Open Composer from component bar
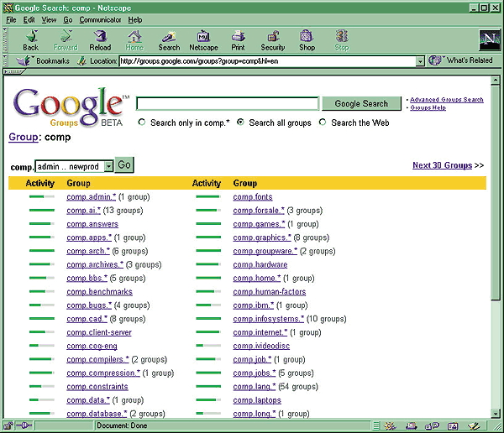The width and height of the screenshot is (504, 433). [474, 426]
